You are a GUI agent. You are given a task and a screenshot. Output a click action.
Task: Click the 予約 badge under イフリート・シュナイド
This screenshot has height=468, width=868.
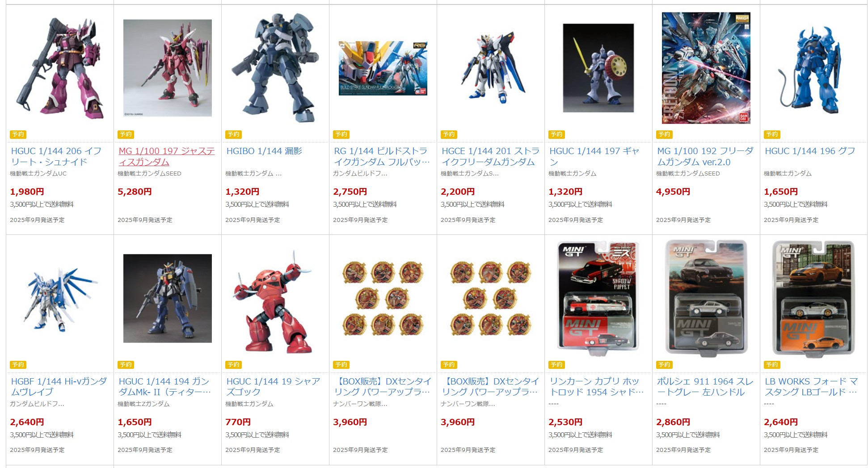[x=18, y=134]
